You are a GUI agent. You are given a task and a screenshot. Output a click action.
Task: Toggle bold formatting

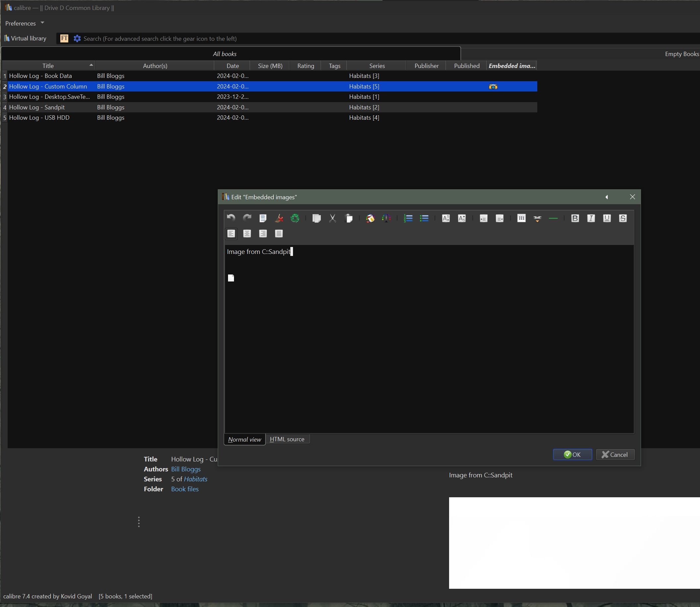[x=575, y=218]
